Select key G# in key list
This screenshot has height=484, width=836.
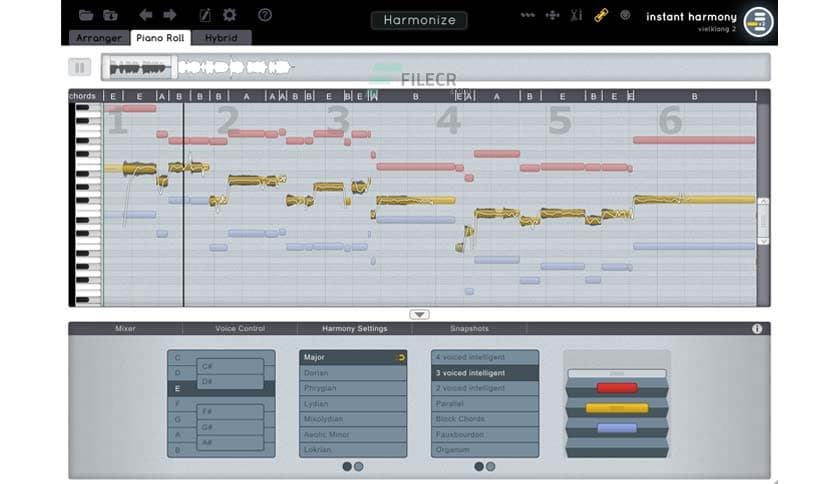click(x=230, y=427)
